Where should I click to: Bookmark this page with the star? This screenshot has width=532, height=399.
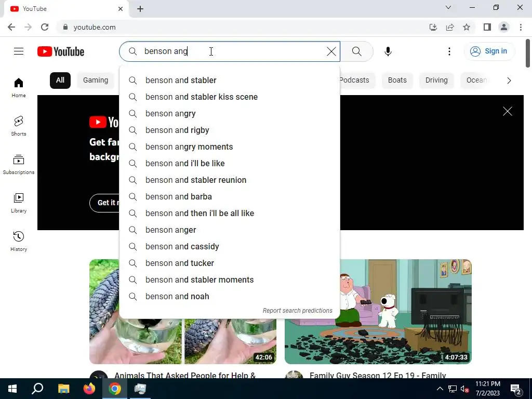(467, 27)
